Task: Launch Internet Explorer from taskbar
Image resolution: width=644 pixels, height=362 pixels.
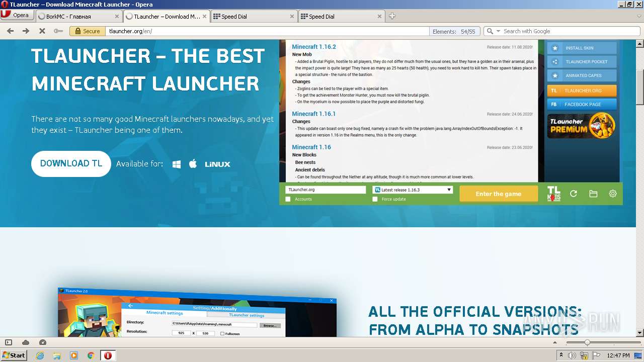Action: tap(40, 355)
